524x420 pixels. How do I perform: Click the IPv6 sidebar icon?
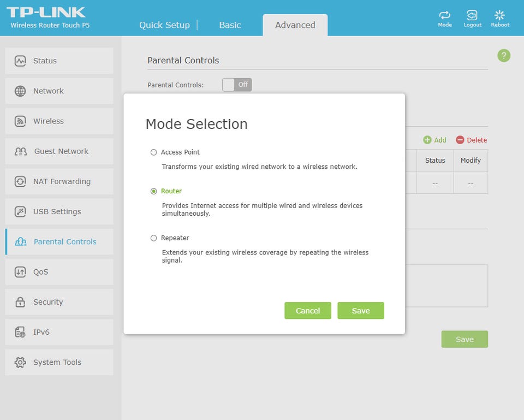coord(20,332)
